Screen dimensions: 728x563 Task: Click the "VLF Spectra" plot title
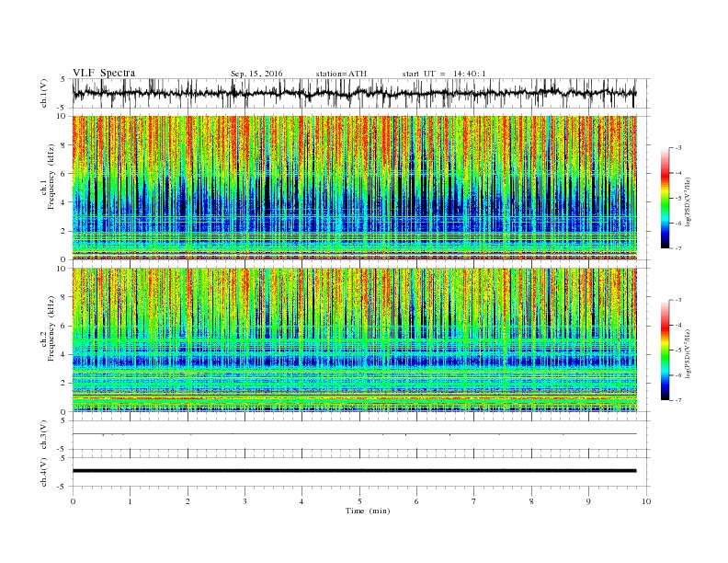104,73
